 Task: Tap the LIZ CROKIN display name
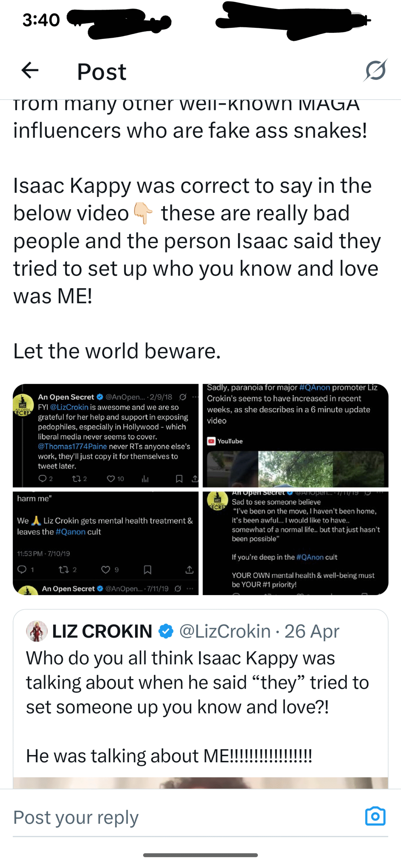tap(102, 631)
